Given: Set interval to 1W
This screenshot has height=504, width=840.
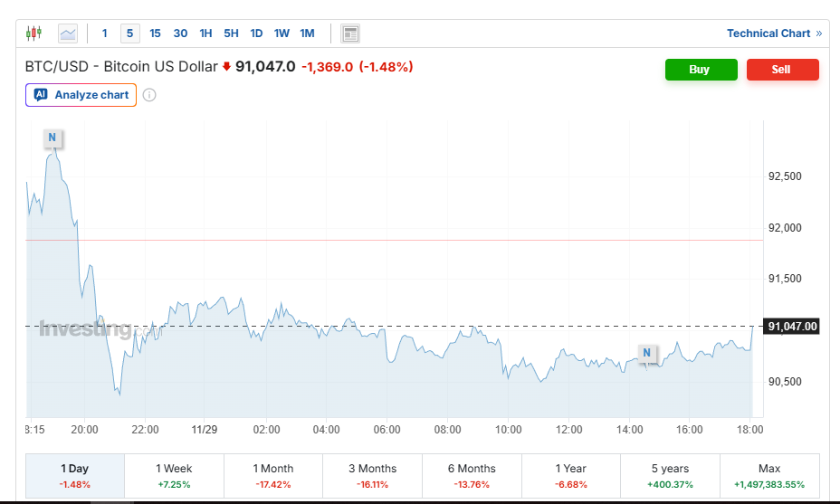Looking at the screenshot, I should click(282, 33).
